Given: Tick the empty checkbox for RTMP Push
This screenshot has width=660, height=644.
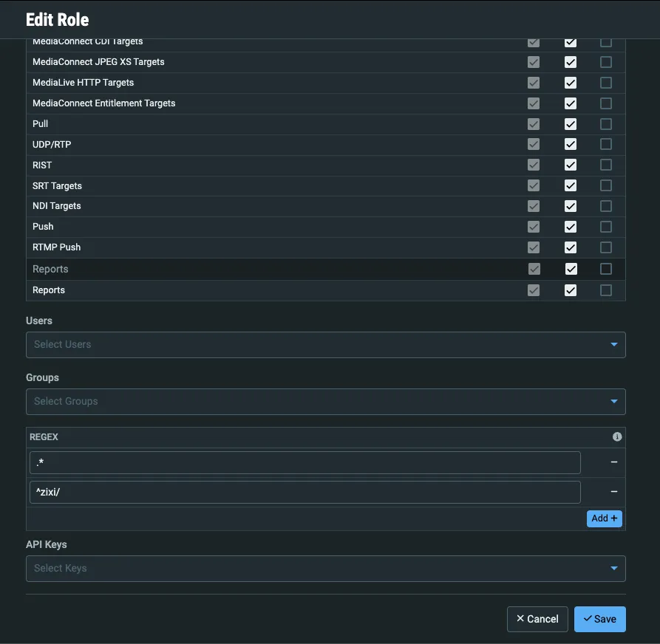Looking at the screenshot, I should (x=606, y=247).
